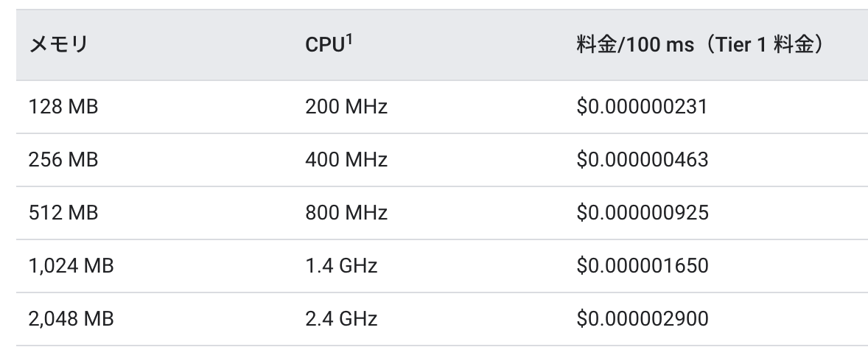Screen dimensions: 868x361
Task: Click the 200 MHz CPU value
Action: (346, 106)
